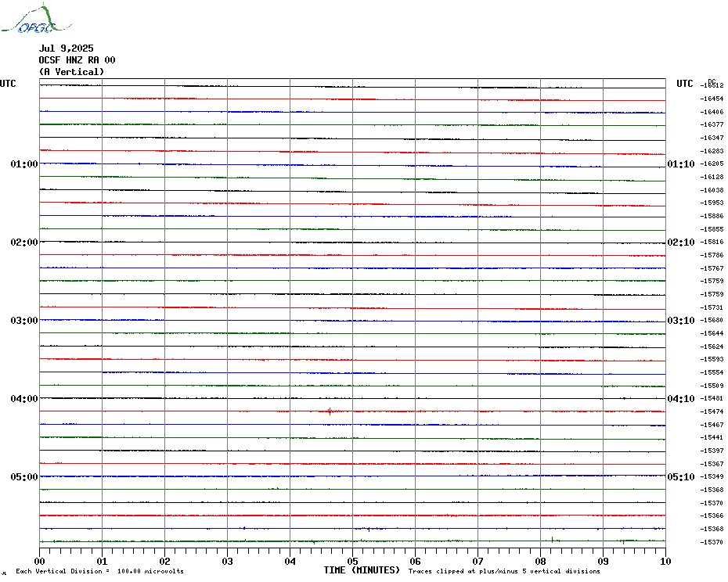Click the DC offset value '-15367'
728x582 pixels.
click(712, 464)
